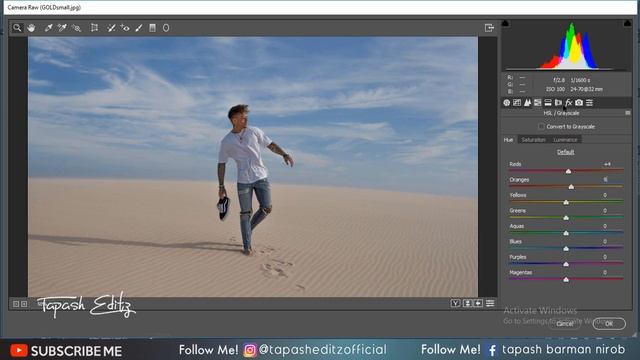The image size is (640, 360).
Task: Select the Radial Filter tool
Action: 166,28
